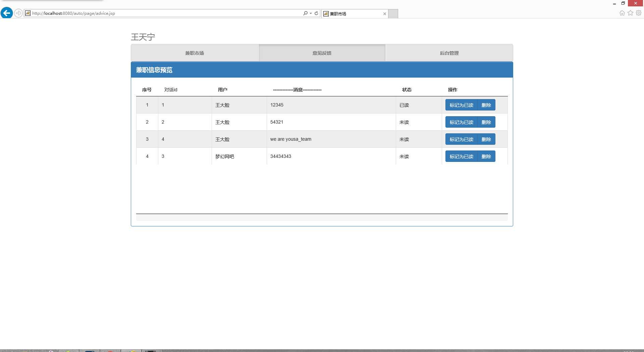Click the page favicon in address bar
The image size is (644, 352).
pyautogui.click(x=28, y=13)
